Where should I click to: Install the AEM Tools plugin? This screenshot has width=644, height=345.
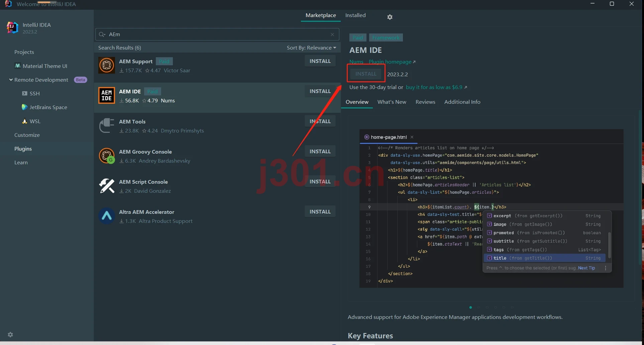[x=320, y=121]
